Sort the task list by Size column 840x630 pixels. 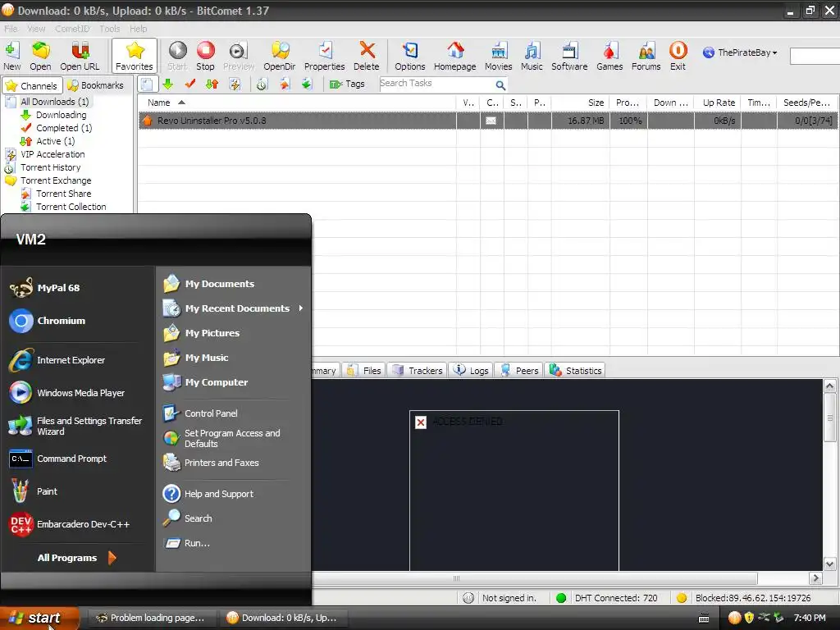pos(580,103)
